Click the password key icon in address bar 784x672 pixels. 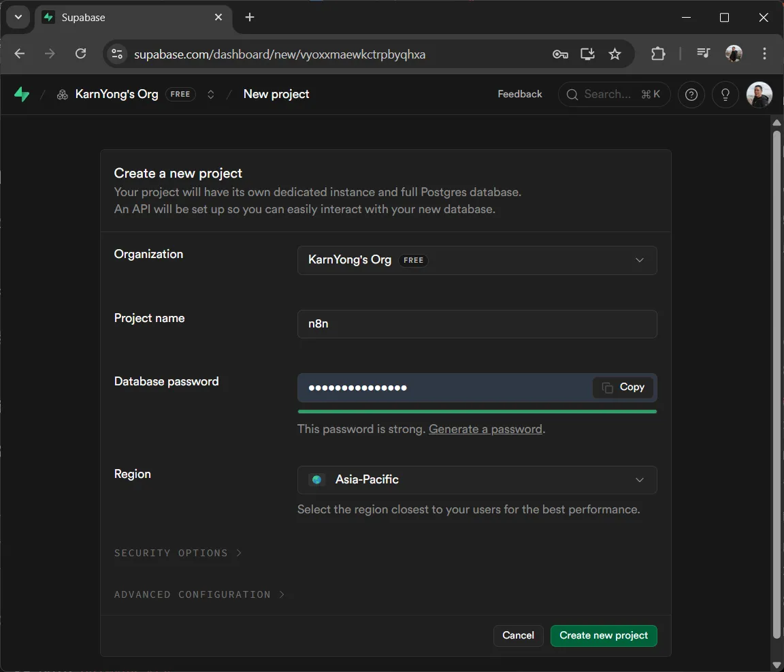click(x=560, y=54)
